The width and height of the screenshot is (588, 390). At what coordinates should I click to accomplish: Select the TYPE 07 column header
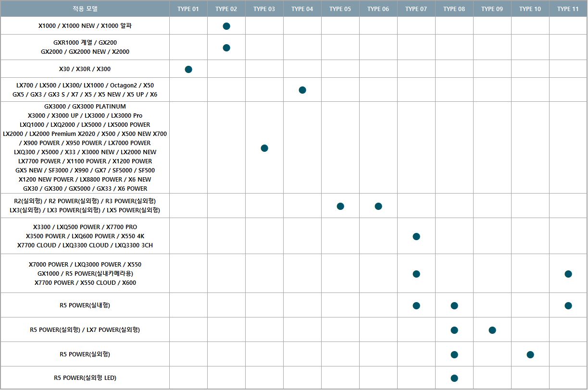(x=416, y=9)
